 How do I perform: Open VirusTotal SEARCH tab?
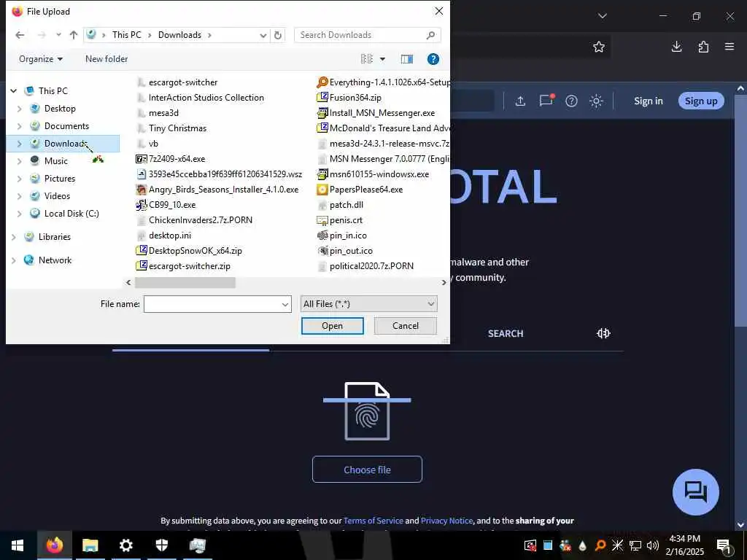coord(506,333)
